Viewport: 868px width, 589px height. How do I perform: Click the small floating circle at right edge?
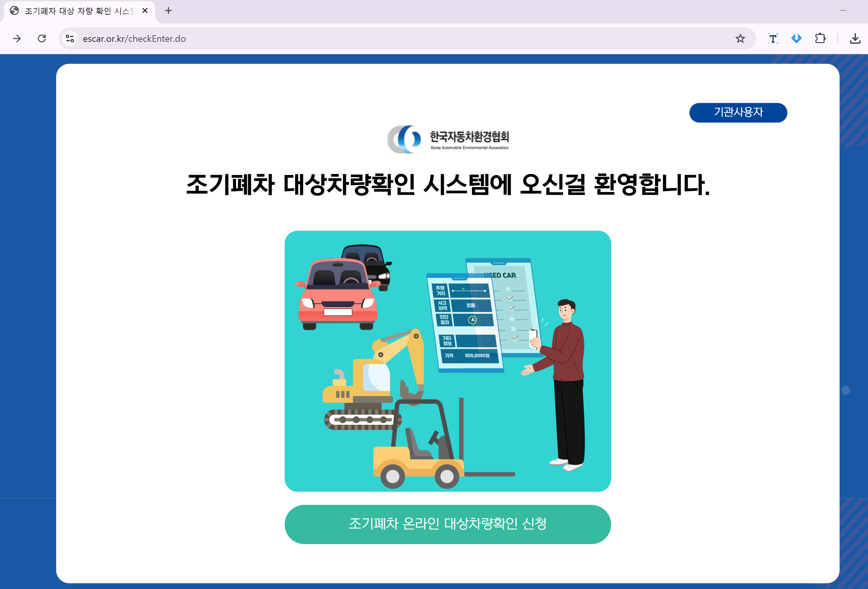coord(845,390)
